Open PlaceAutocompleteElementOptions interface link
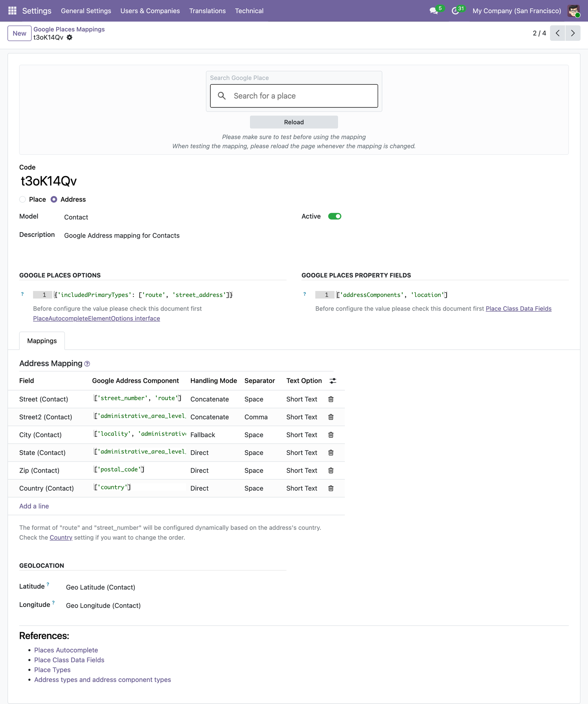588x704 pixels. (96, 319)
